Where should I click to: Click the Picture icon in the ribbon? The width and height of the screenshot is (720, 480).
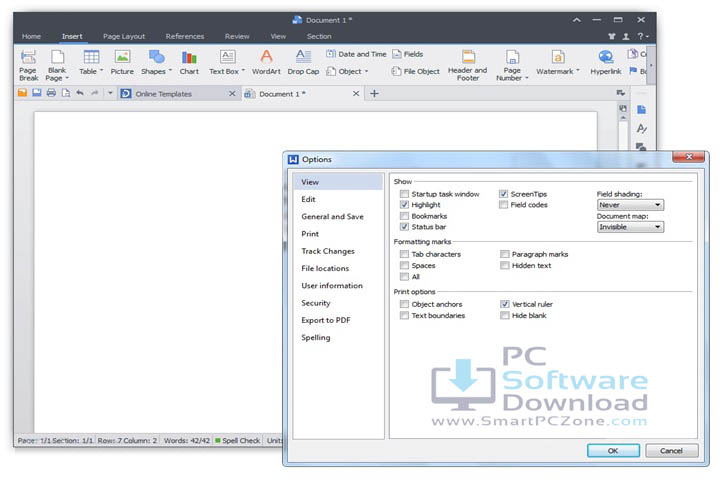click(x=122, y=62)
